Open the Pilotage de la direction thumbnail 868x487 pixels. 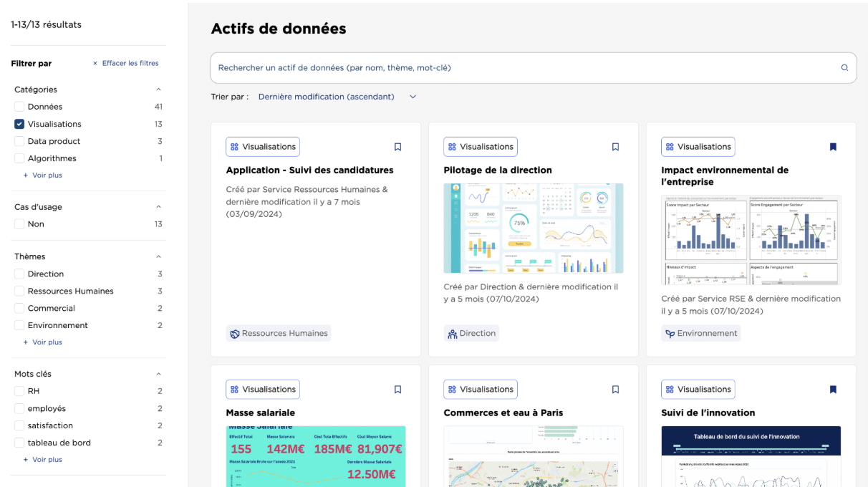click(x=533, y=228)
